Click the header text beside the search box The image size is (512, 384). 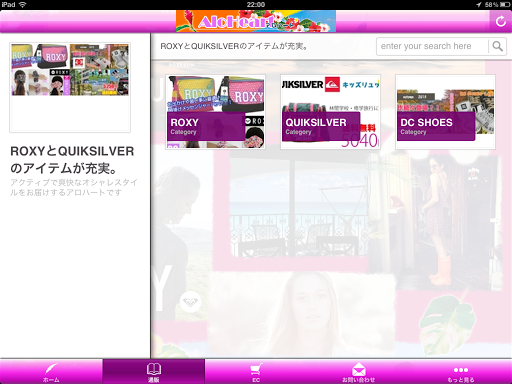(234, 46)
